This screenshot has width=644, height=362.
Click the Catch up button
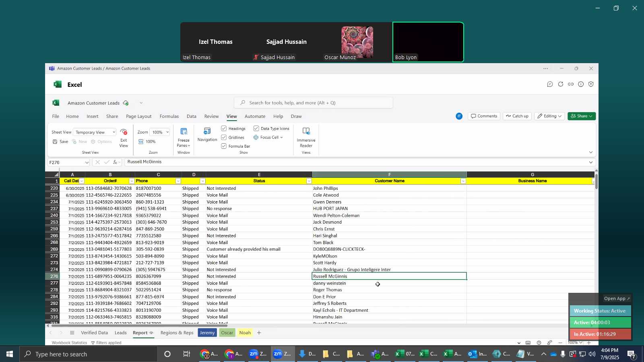[517, 116]
